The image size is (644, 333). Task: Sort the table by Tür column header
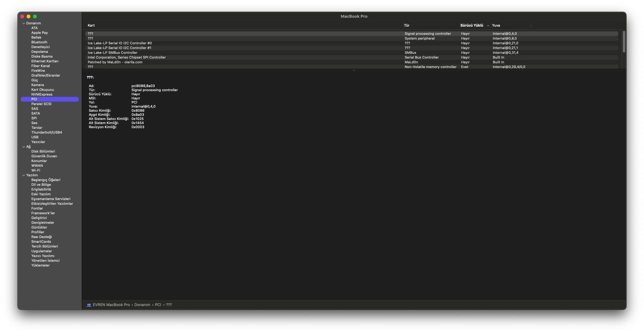pyautogui.click(x=407, y=25)
